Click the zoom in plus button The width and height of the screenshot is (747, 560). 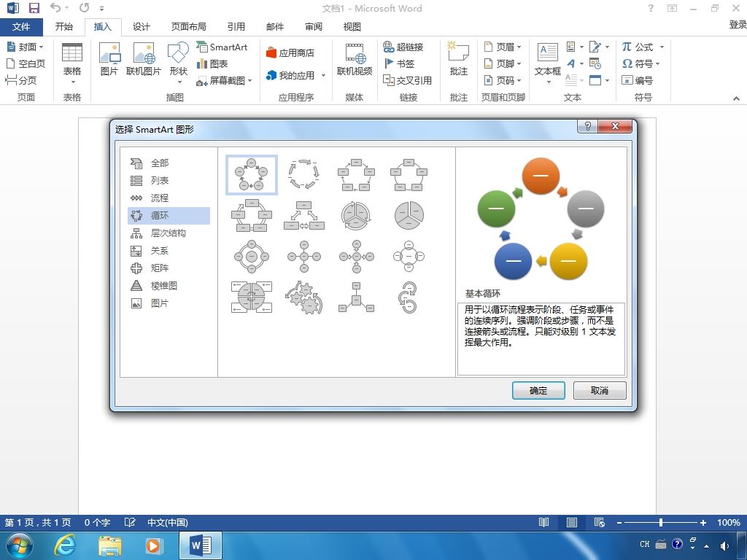[x=703, y=522]
